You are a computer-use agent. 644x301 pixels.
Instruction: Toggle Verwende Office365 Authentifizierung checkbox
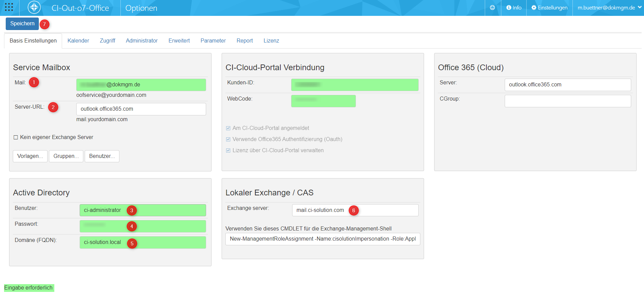point(228,139)
